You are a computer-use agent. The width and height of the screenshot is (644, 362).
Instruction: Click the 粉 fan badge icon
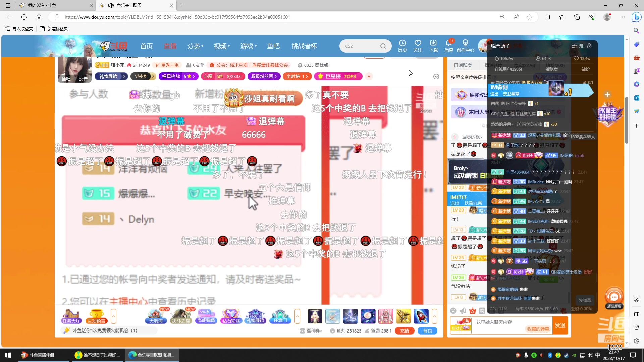pyautogui.click(x=482, y=311)
